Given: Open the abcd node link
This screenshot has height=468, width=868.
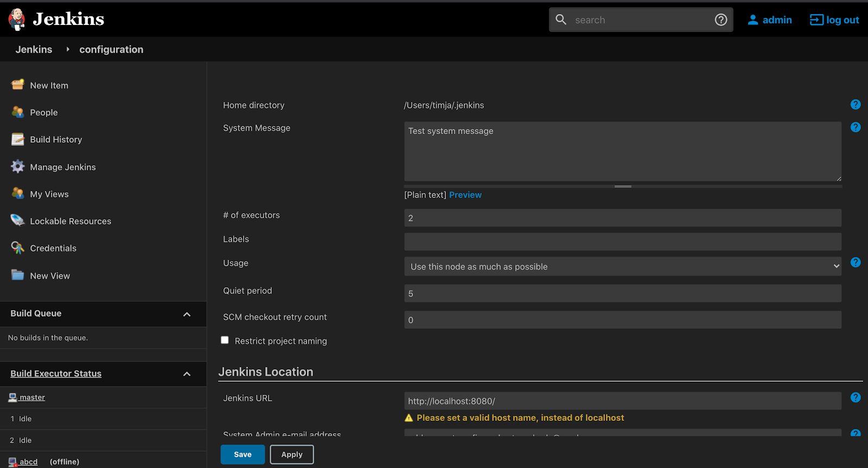Looking at the screenshot, I should (x=29, y=462).
